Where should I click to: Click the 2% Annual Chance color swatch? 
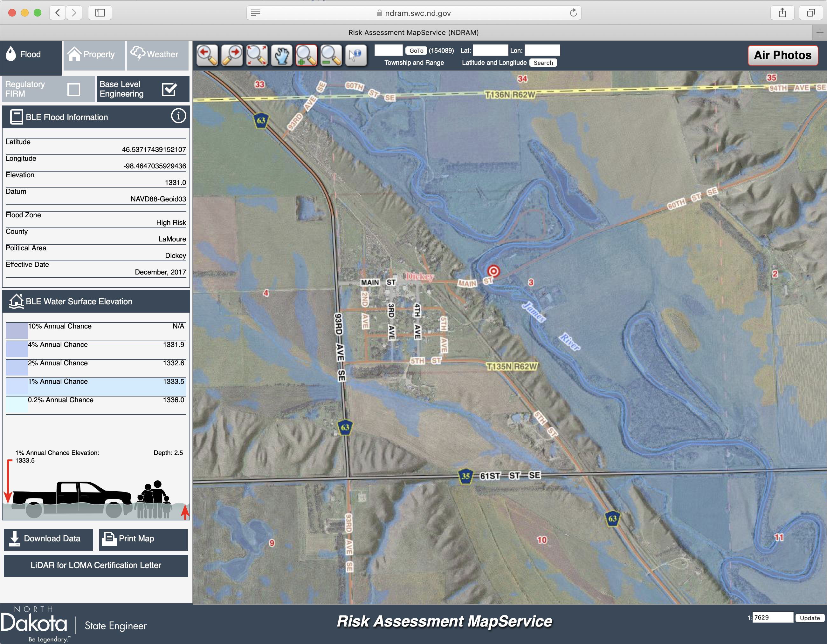coord(17,367)
